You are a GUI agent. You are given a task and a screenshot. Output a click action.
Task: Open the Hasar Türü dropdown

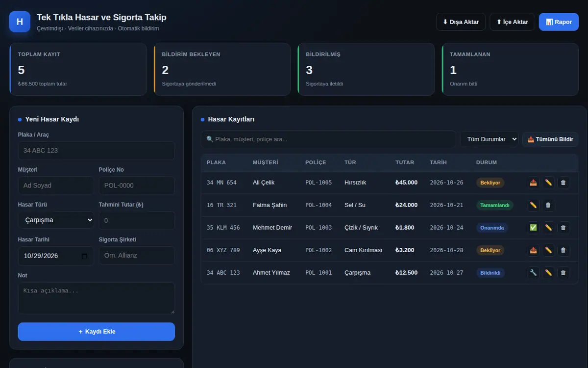pyautogui.click(x=56, y=220)
